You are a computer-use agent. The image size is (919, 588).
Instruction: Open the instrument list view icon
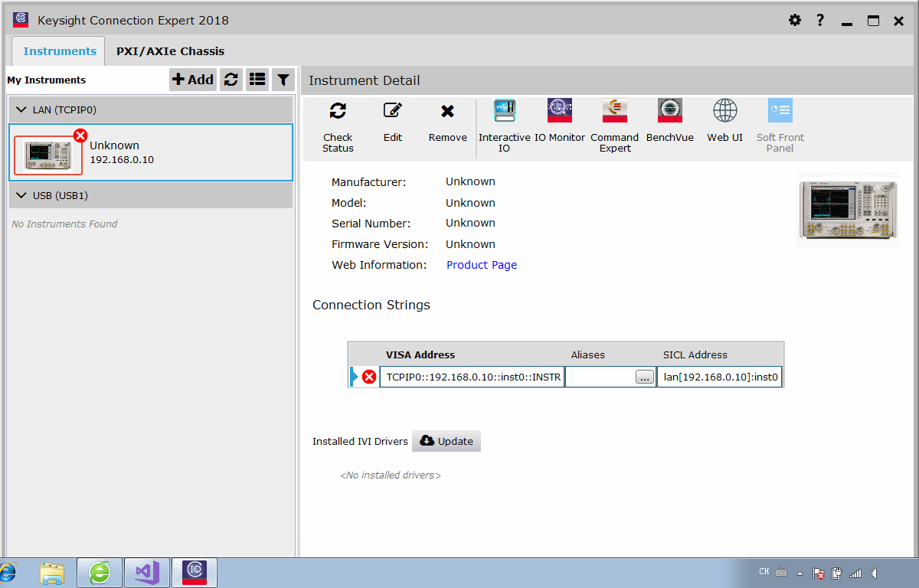257,79
